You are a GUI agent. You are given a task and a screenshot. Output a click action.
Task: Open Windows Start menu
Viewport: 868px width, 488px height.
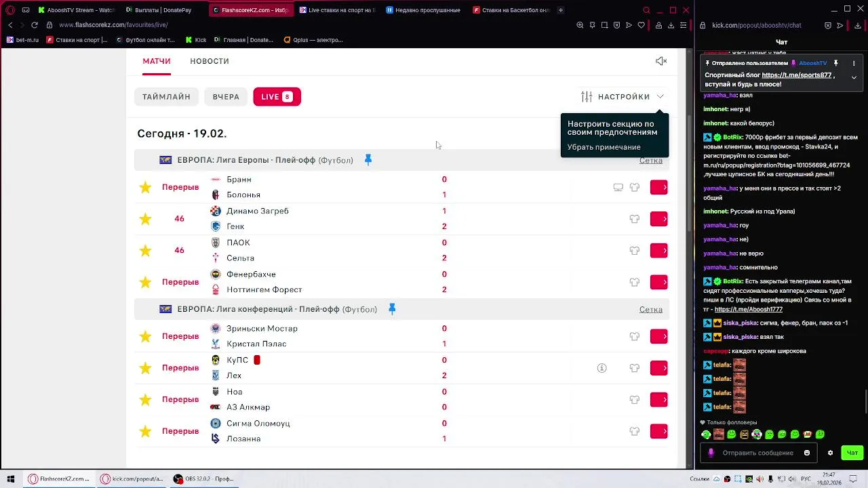11,479
